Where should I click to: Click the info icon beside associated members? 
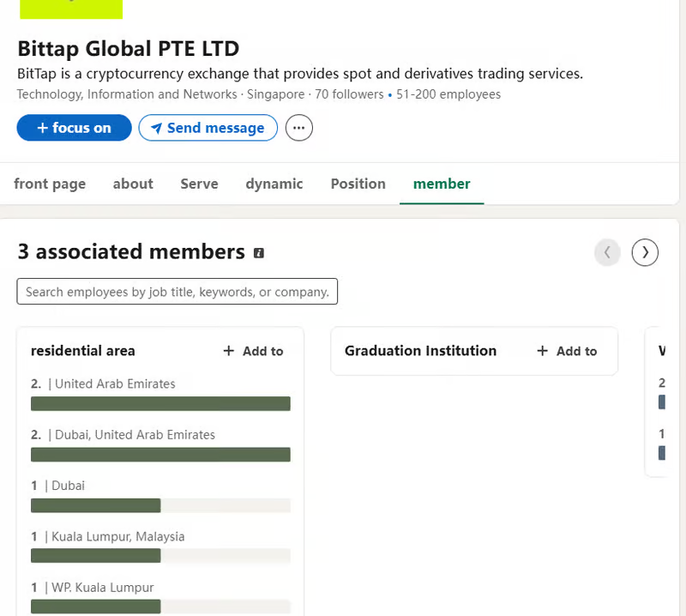(x=259, y=253)
